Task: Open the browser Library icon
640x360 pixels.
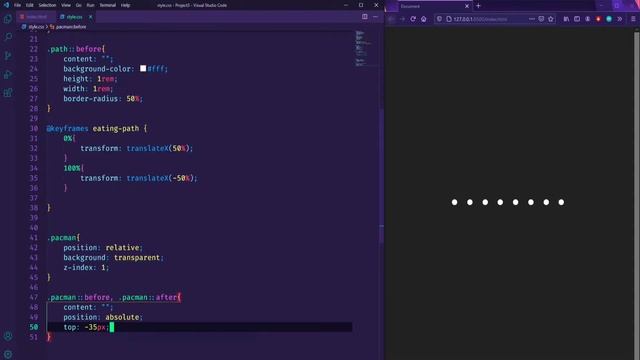Action: [x=566, y=19]
